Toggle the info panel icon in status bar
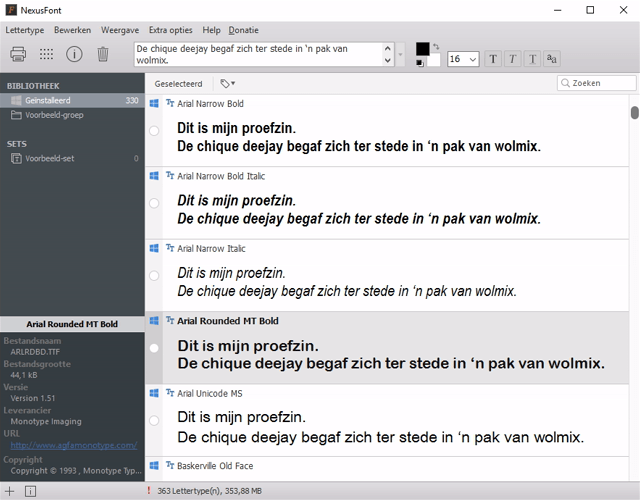The width and height of the screenshot is (640, 500). (30, 491)
